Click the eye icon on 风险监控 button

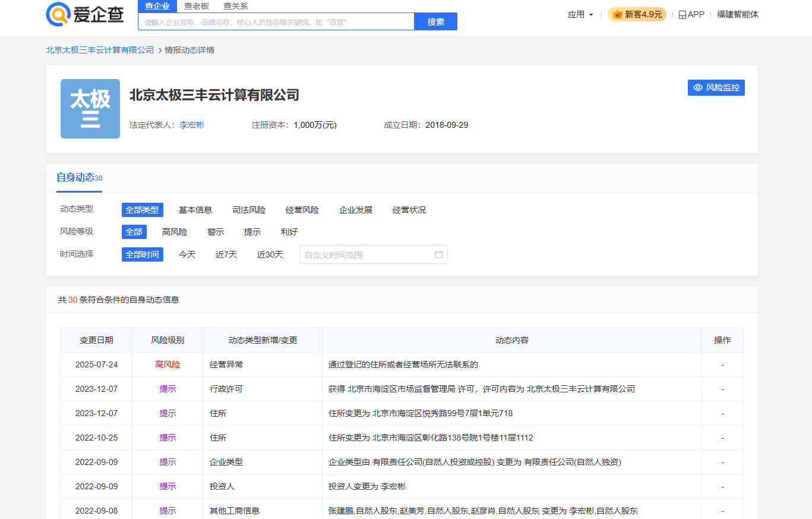pyautogui.click(x=697, y=87)
